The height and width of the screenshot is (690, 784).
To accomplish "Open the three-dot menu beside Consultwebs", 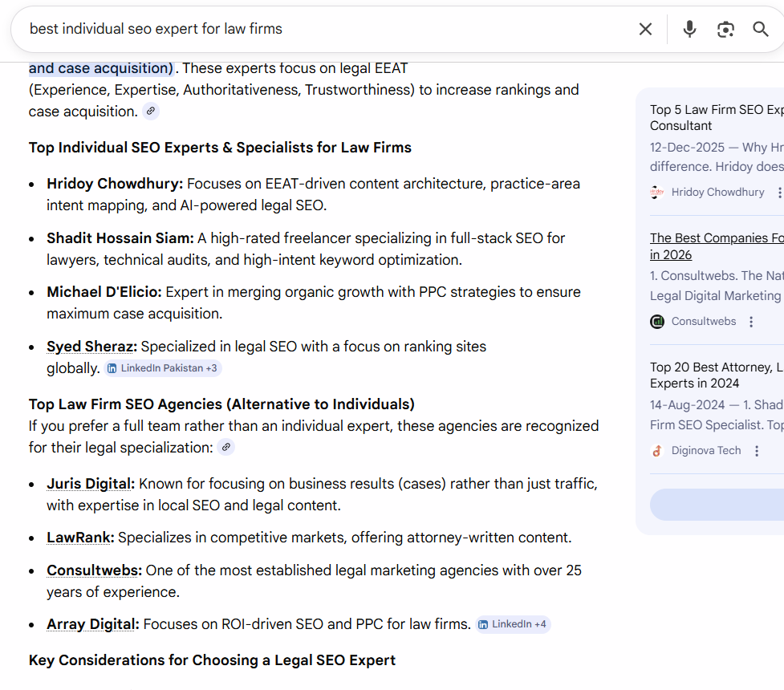I will pos(751,321).
